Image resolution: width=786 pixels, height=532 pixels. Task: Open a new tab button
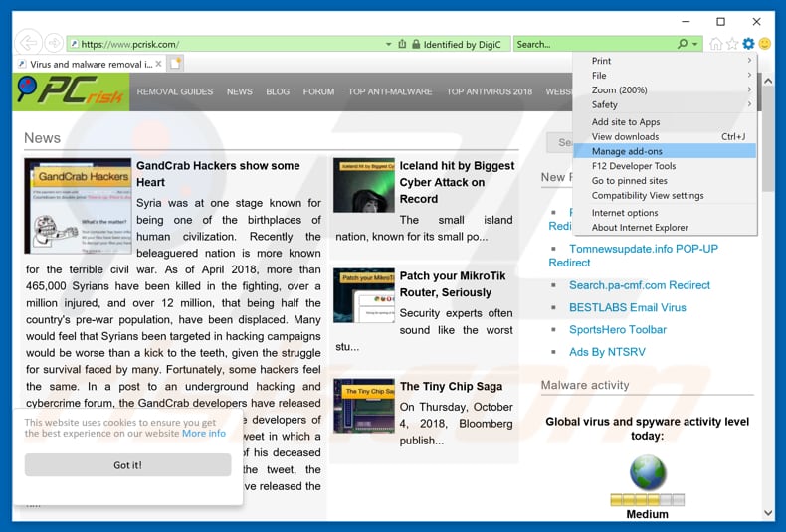[175, 63]
